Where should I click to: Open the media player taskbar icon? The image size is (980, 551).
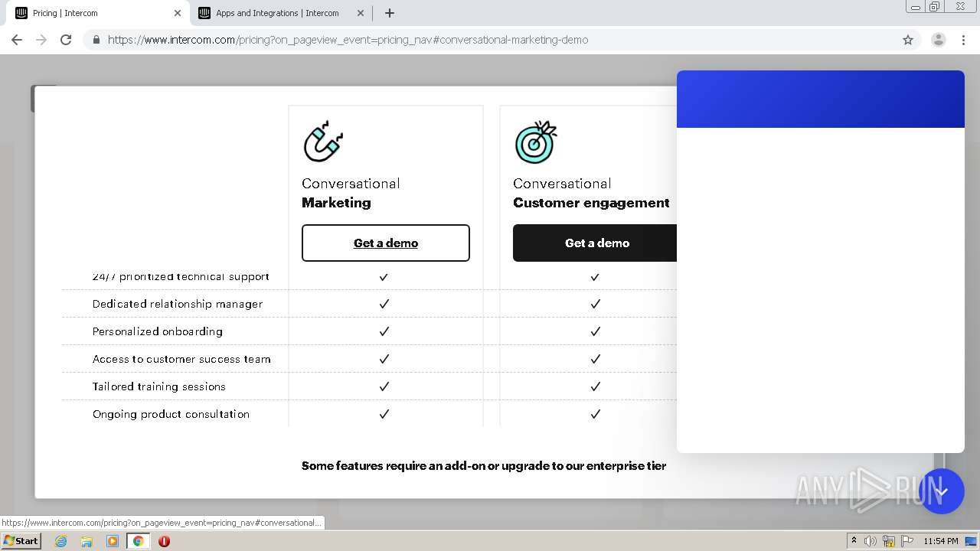tap(113, 541)
